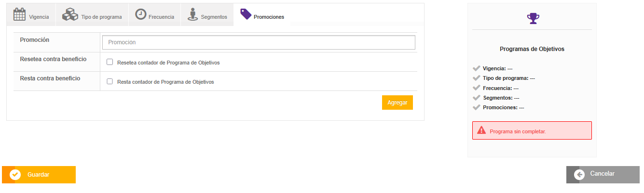Click the checkmark beside Vigencia summary
This screenshot has height=193, width=644.
click(477, 68)
